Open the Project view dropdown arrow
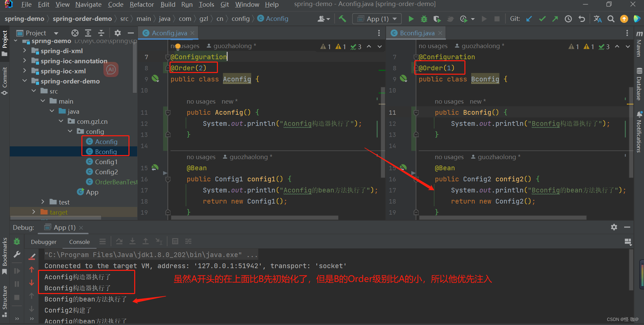The width and height of the screenshot is (644, 325). (56, 33)
